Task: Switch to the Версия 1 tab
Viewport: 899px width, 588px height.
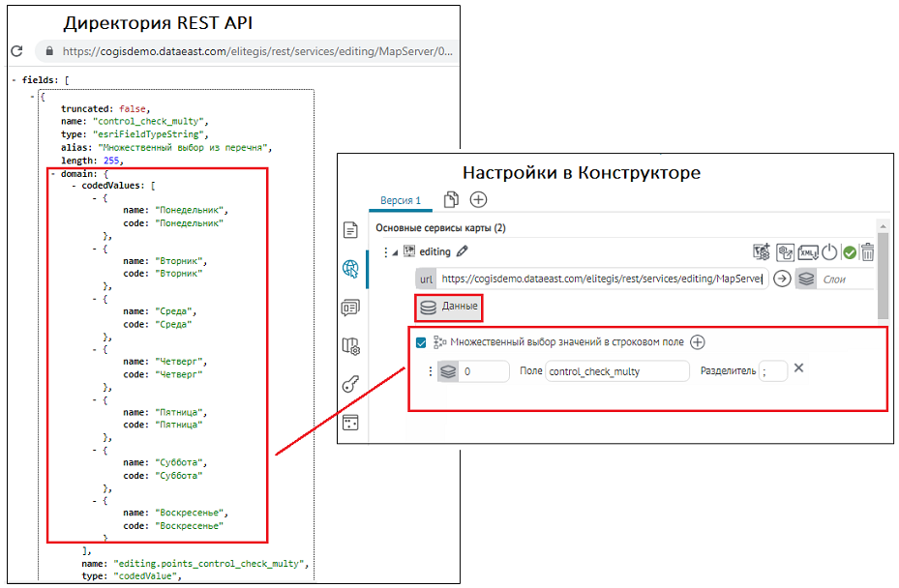Action: click(401, 200)
